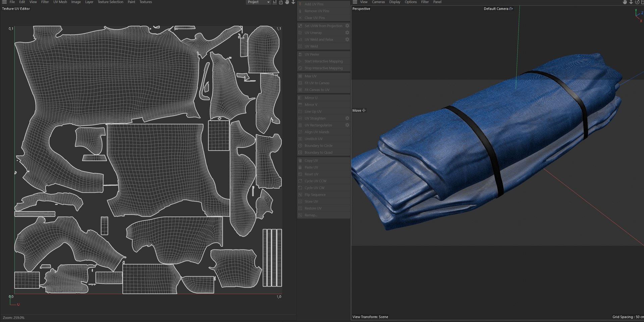Click Boundary to Circle command
The width and height of the screenshot is (644, 322).
324,146
